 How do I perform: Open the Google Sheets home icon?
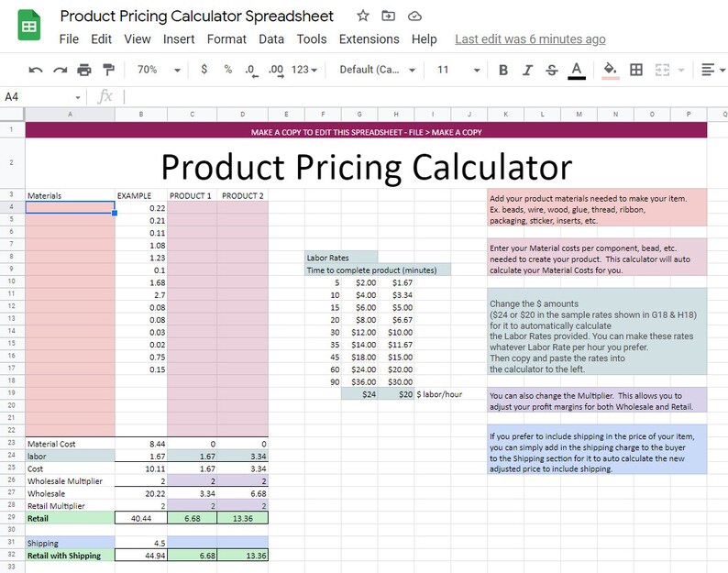pyautogui.click(x=28, y=25)
